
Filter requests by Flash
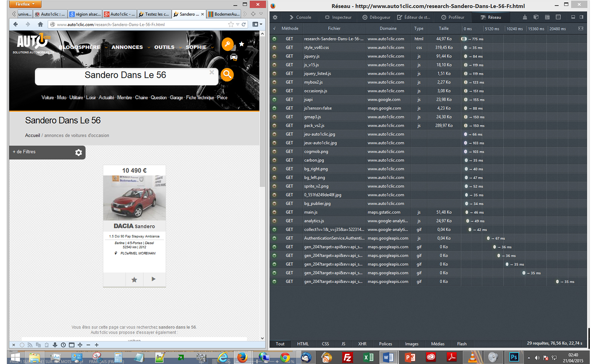[462, 344]
